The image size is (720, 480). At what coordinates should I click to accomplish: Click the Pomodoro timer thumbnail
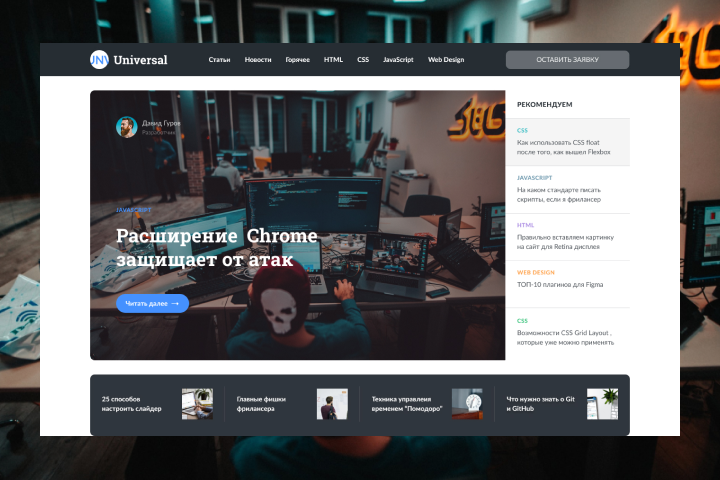pyautogui.click(x=467, y=404)
